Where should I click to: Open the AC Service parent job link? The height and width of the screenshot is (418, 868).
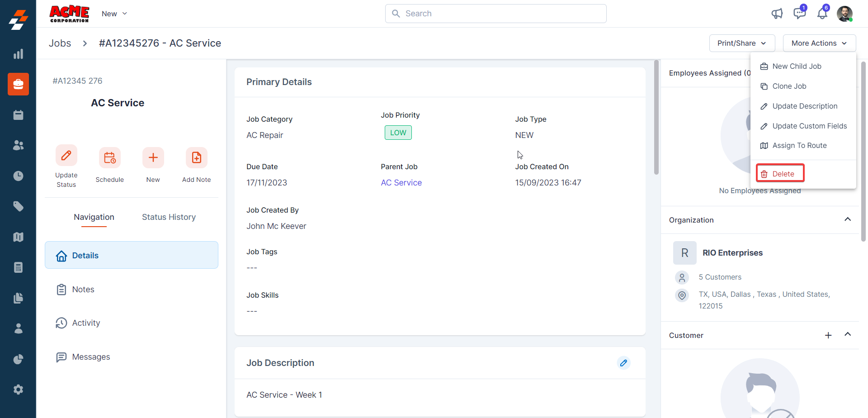401,183
